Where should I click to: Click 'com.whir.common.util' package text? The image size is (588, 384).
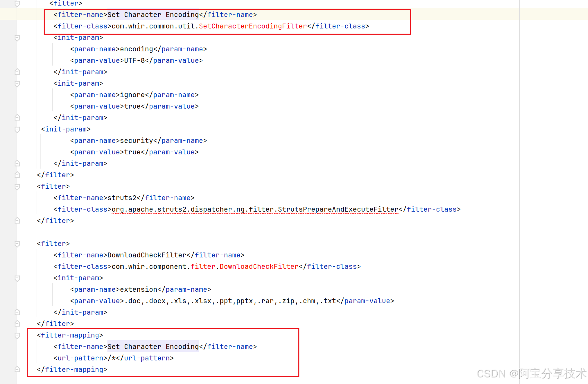153,26
